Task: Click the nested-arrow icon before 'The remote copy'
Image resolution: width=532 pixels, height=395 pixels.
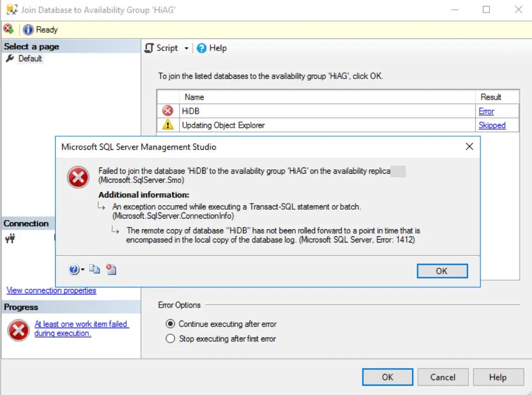Action: click(115, 230)
